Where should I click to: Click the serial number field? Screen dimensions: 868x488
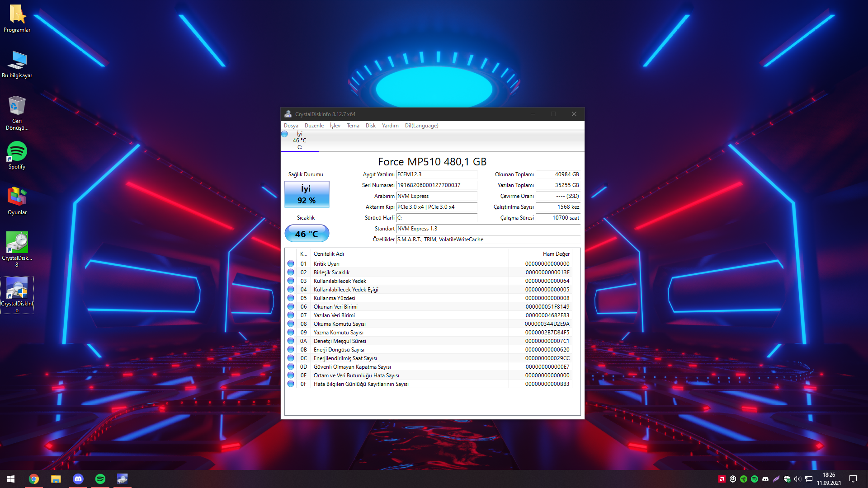436,185
